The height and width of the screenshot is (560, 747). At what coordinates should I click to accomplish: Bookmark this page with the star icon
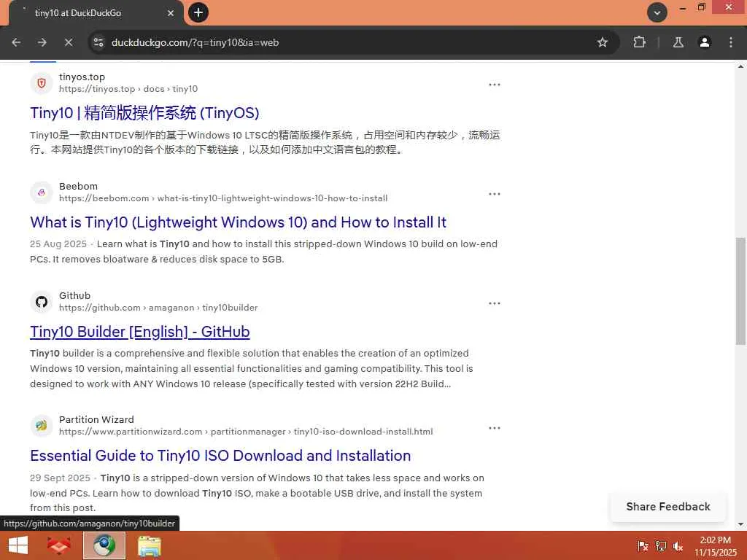coord(602,42)
